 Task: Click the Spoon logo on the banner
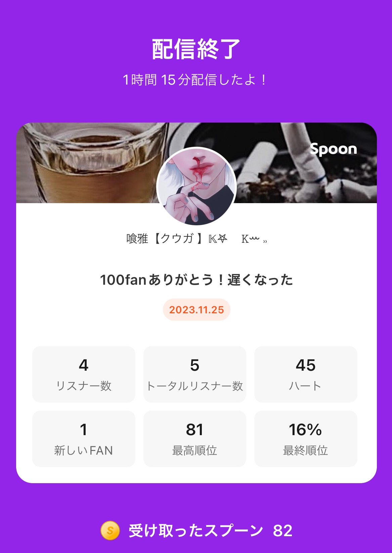pos(333,149)
